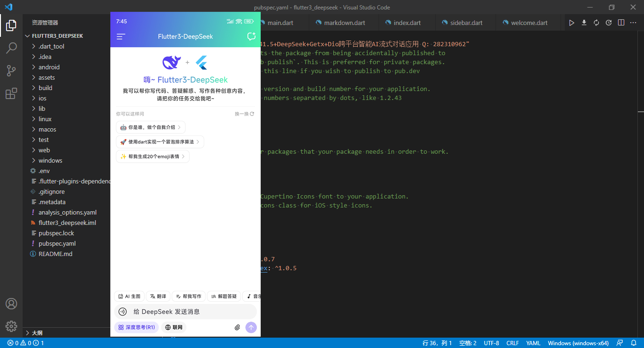The width and height of the screenshot is (644, 348).
Task: Click the AI 生图 quick action chip
Action: (x=129, y=296)
